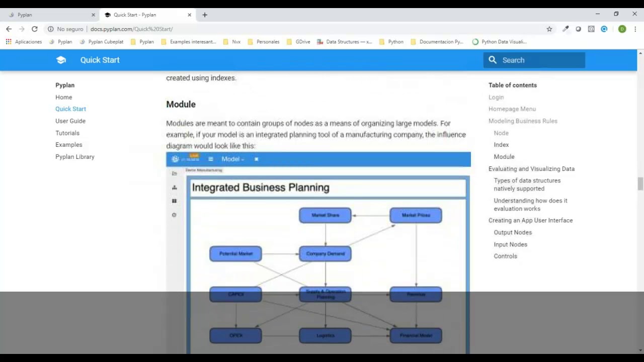Jump to Input Nodes section
644x362 pixels.
click(510, 244)
